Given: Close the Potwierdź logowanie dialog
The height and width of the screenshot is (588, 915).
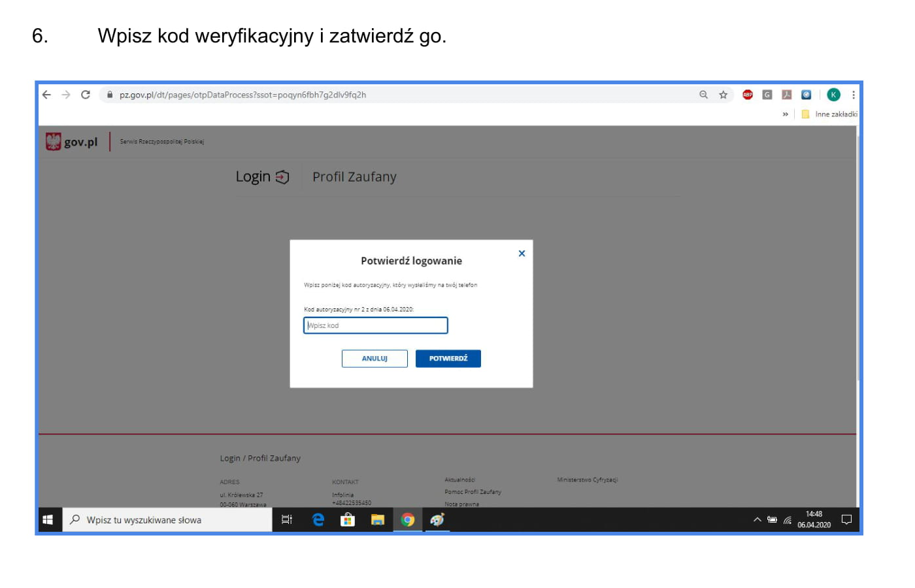Looking at the screenshot, I should pos(522,253).
